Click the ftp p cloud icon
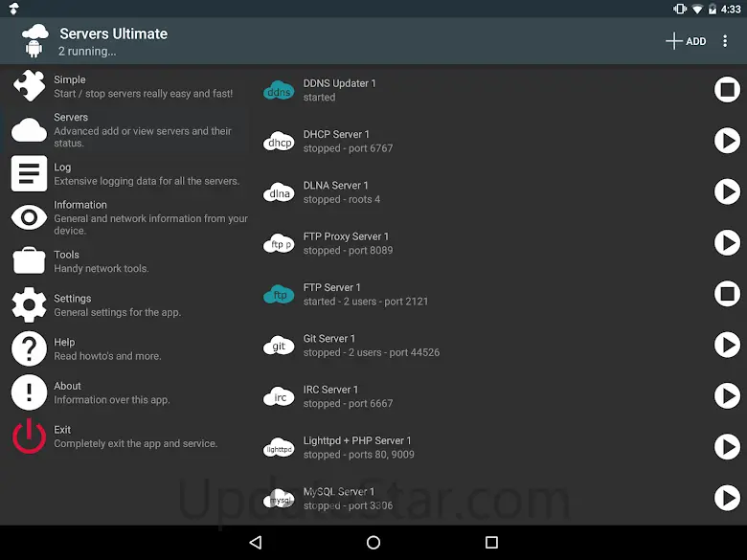 280,243
